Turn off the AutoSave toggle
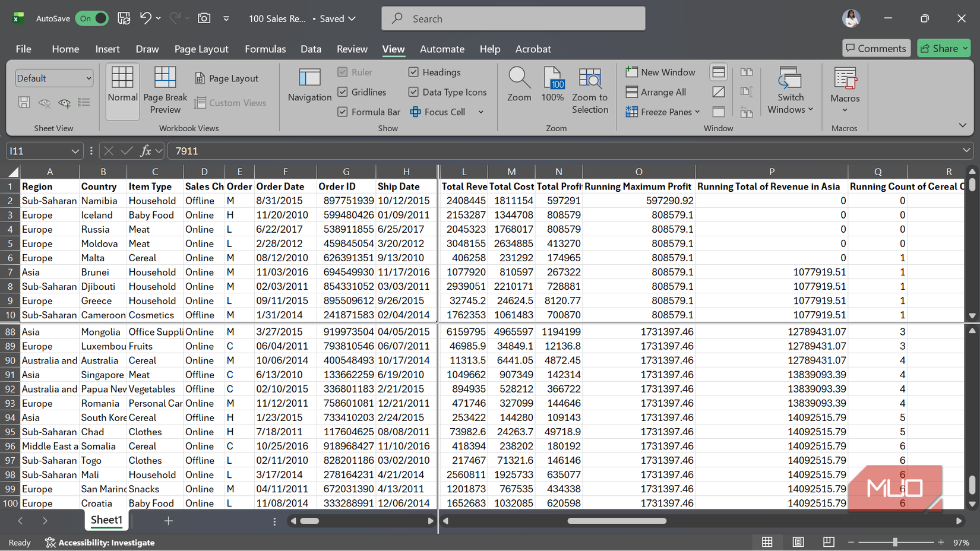The image size is (980, 551). click(92, 18)
